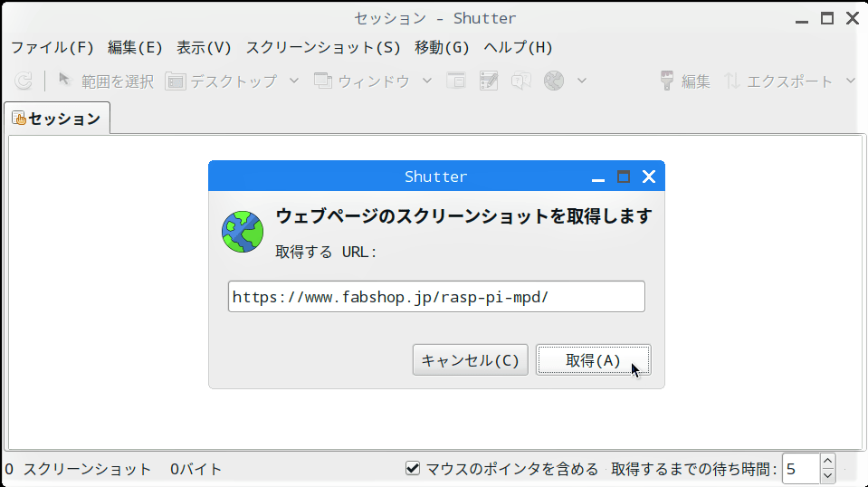Open the 編集 edit tool in toolbar

(x=685, y=81)
